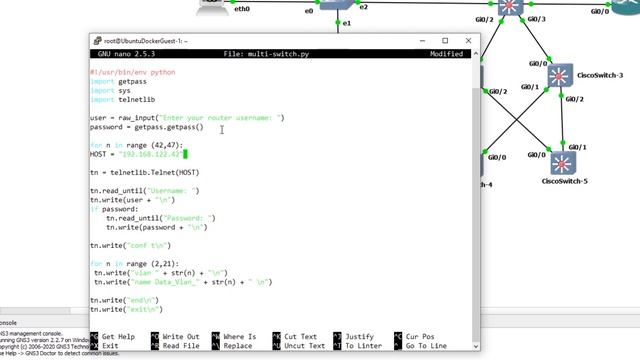Click the tn.write exit line
640x360 pixels.
pos(127,309)
